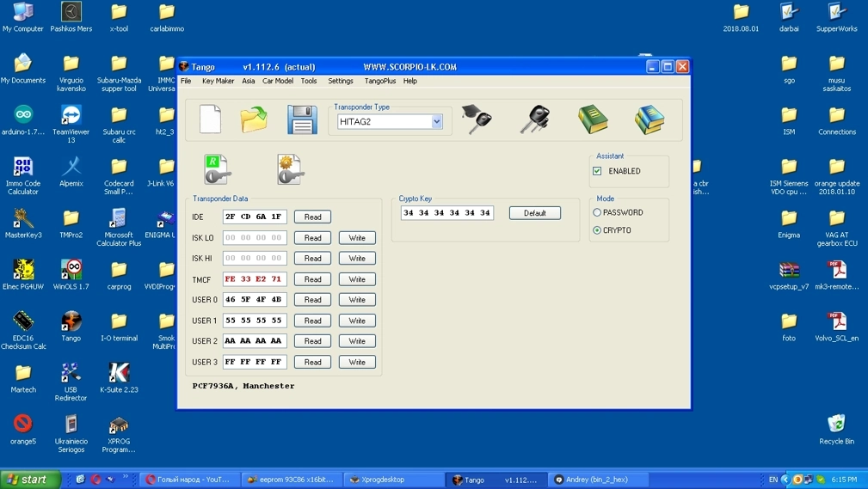The image size is (868, 489).
Task: Click the USER 0 value field
Action: [x=255, y=300]
